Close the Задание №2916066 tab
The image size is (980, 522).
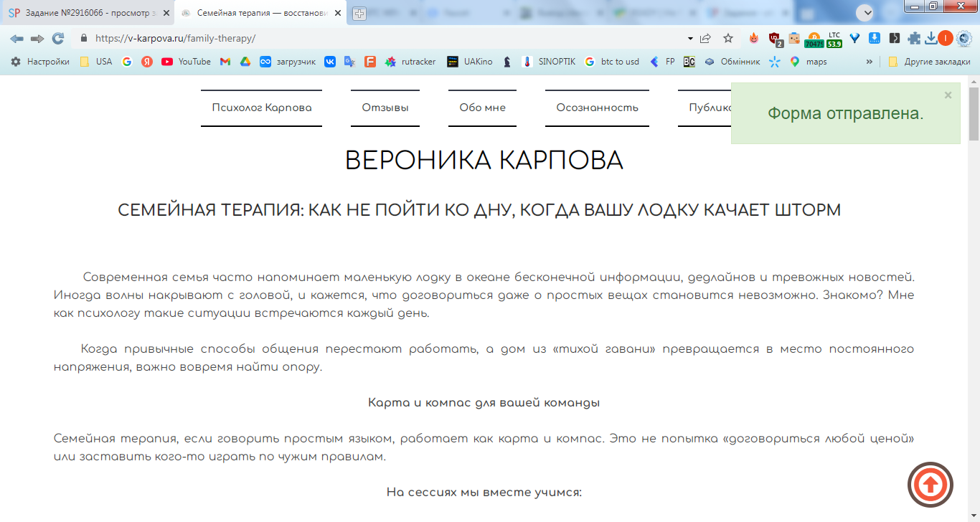point(166,13)
